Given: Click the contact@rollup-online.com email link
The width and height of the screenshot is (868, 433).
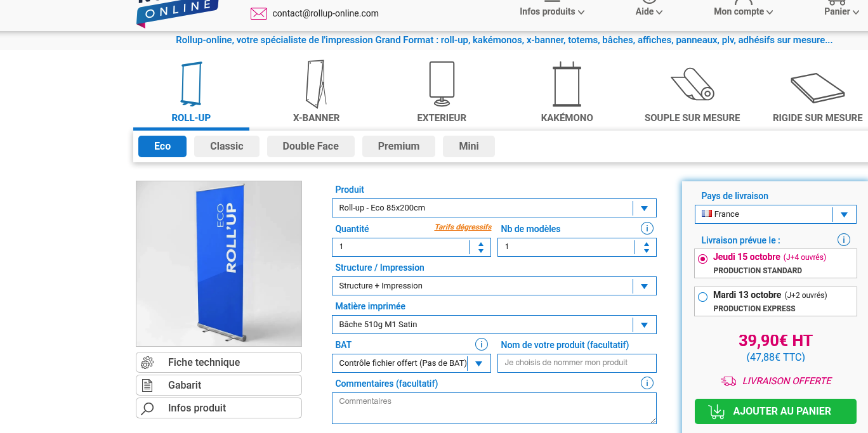Looking at the screenshot, I should [x=325, y=13].
